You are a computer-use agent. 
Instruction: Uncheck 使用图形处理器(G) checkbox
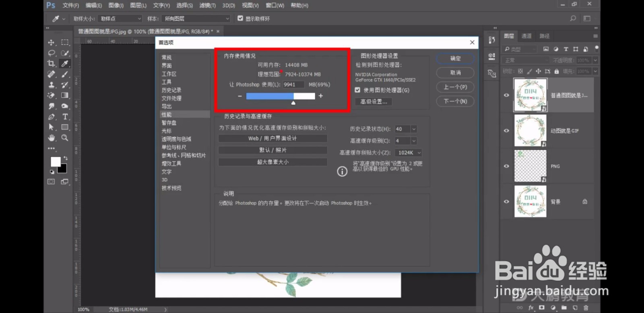coord(357,90)
